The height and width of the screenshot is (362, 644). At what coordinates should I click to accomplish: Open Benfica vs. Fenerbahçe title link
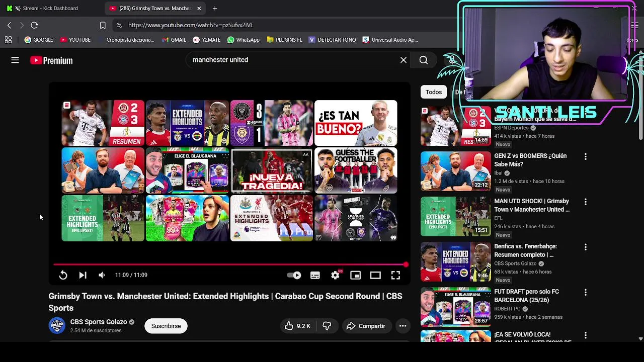pos(525,250)
